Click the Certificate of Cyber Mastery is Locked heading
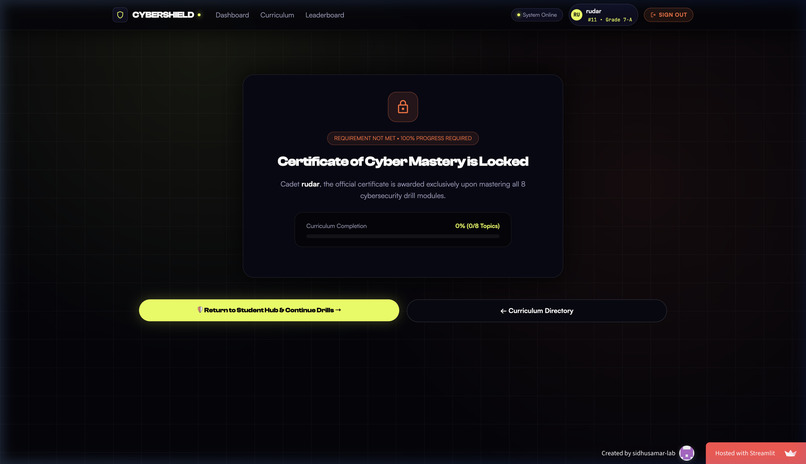This screenshot has width=806, height=464. 402,161
